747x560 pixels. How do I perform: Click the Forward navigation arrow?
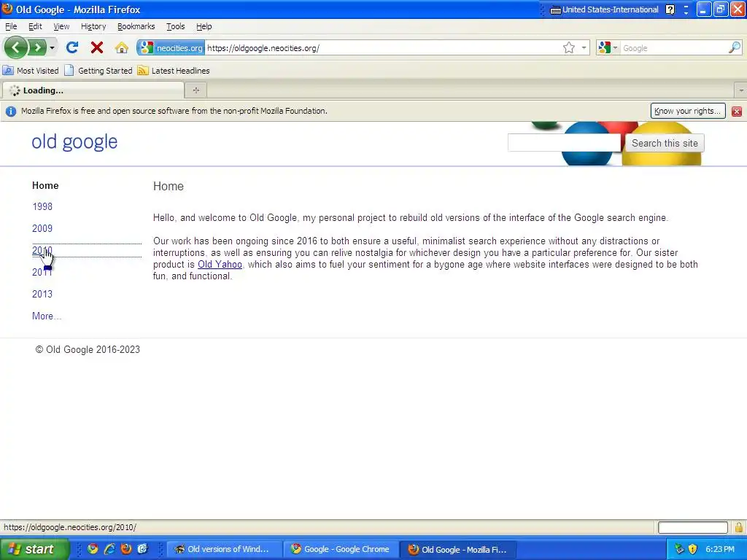[x=37, y=47]
